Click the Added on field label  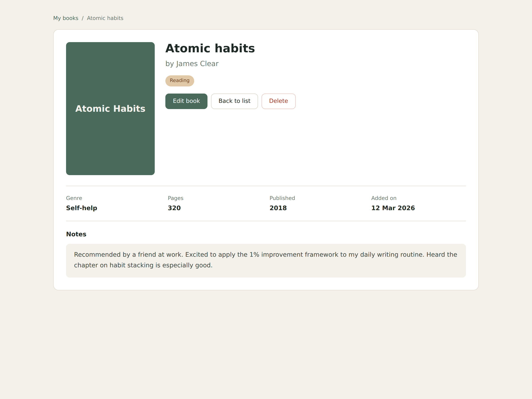(384, 198)
